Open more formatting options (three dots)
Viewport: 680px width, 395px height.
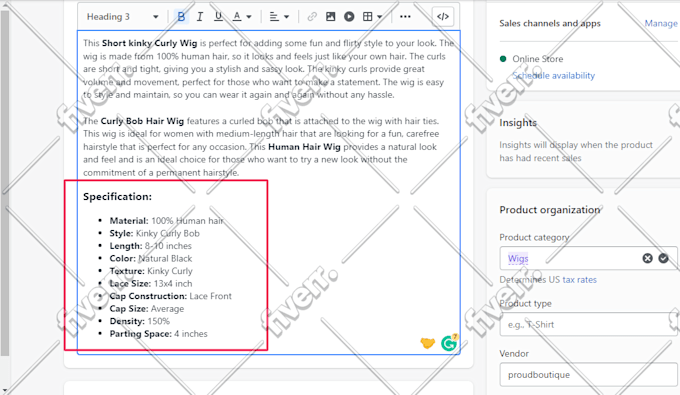point(405,16)
